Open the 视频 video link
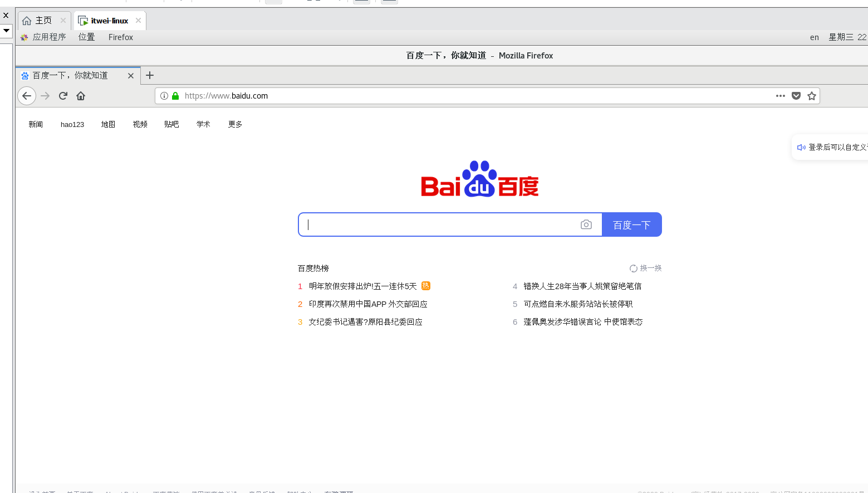The width and height of the screenshot is (868, 493). point(140,124)
